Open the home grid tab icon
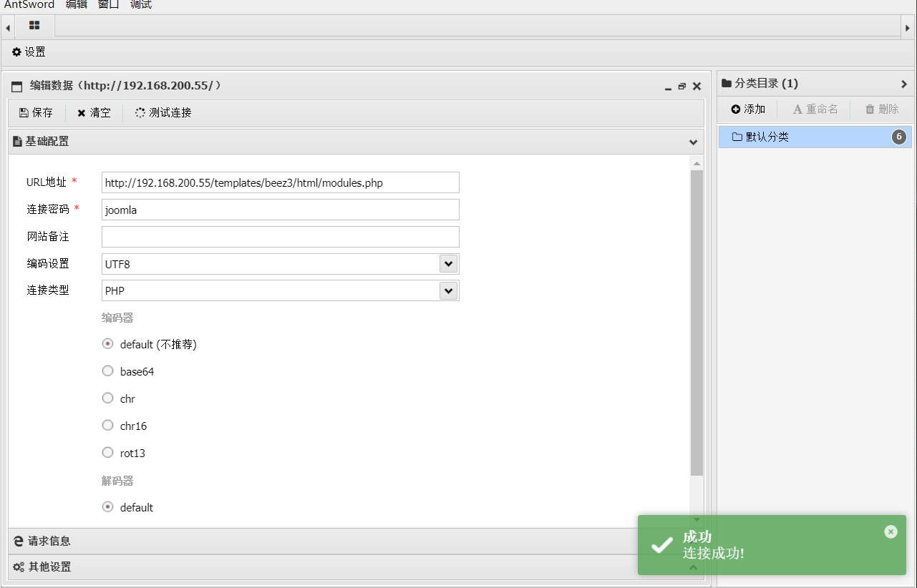The height and width of the screenshot is (588, 917). (34, 25)
